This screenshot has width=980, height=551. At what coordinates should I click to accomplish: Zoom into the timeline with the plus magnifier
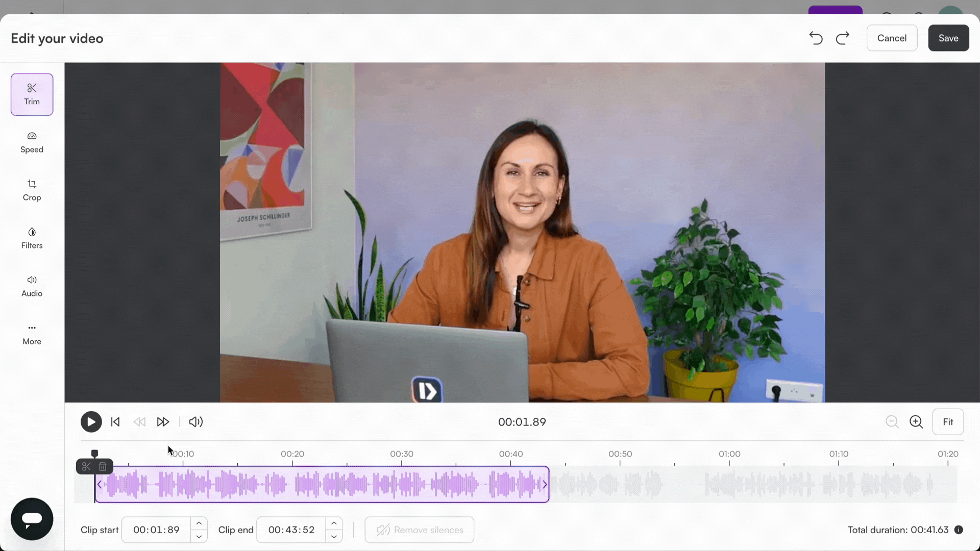tap(916, 422)
